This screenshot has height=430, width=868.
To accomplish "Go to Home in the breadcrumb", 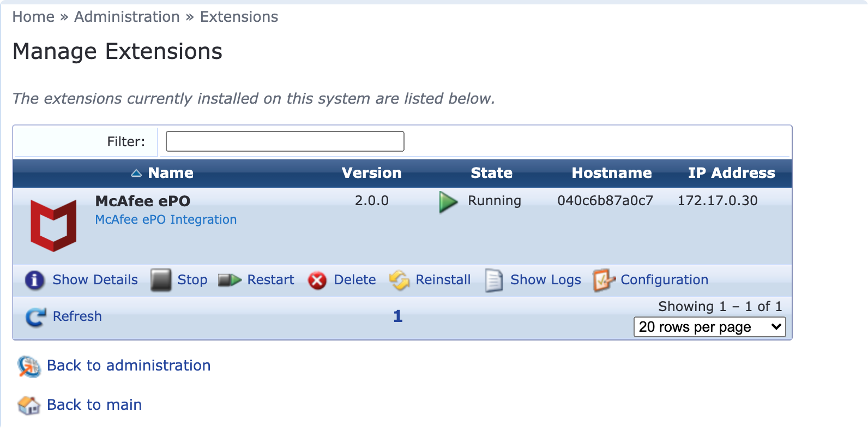I will pos(33,17).
